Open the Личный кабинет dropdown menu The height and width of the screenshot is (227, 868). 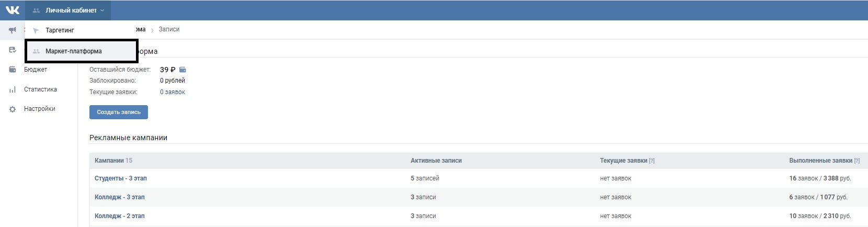pos(68,10)
